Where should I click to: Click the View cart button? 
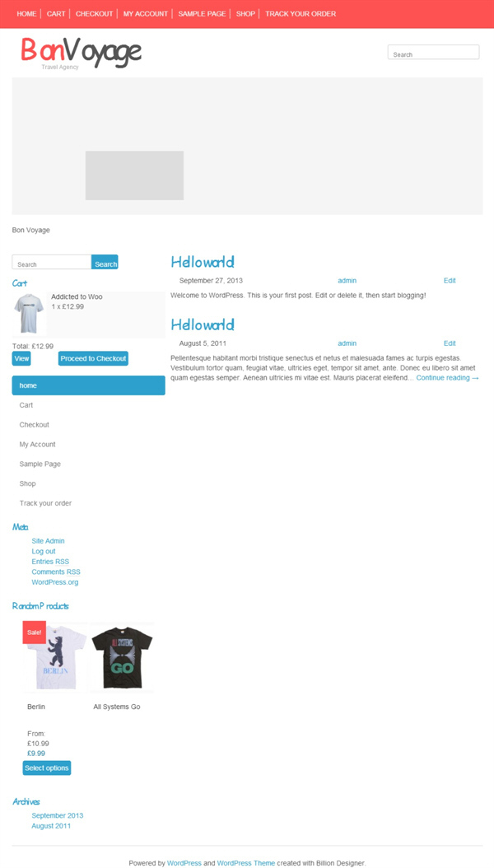21,359
